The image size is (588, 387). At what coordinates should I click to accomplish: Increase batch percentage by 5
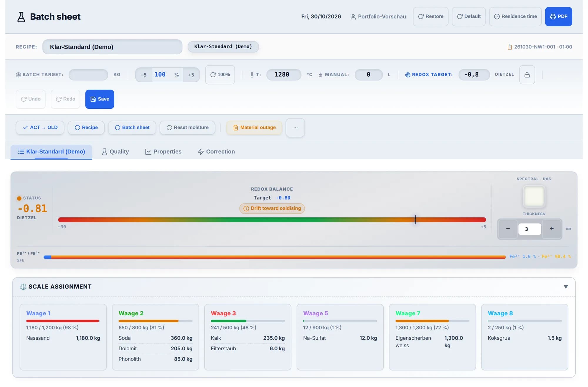(191, 75)
